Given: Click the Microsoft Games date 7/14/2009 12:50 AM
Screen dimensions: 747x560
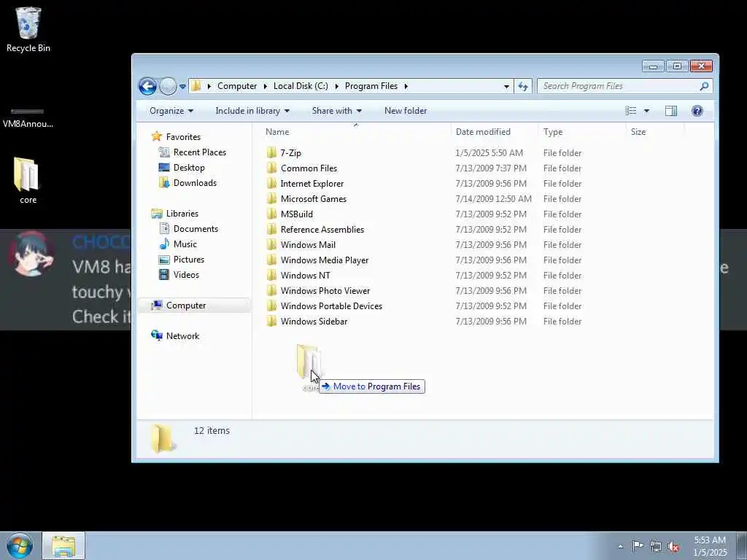Looking at the screenshot, I should pyautogui.click(x=493, y=198).
